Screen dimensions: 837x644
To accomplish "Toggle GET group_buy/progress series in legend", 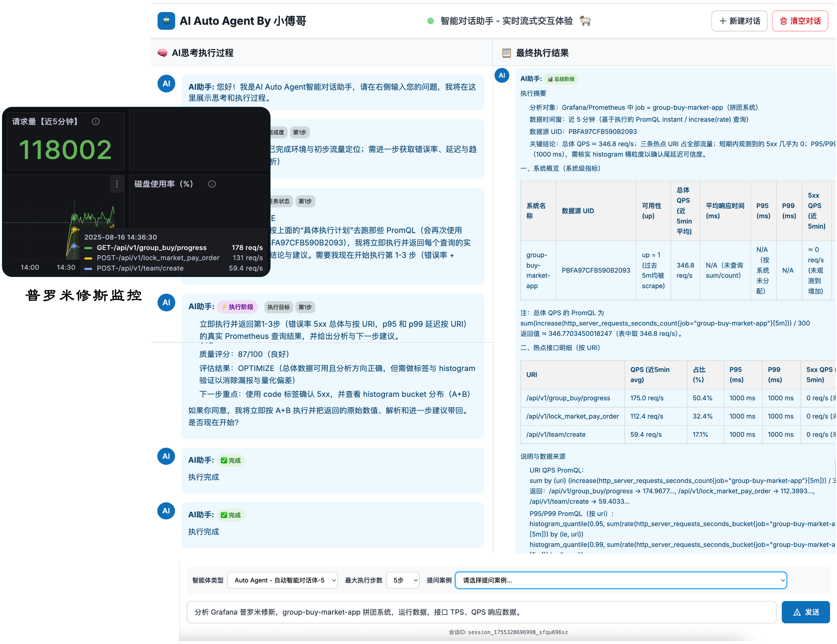I will click(x=151, y=247).
